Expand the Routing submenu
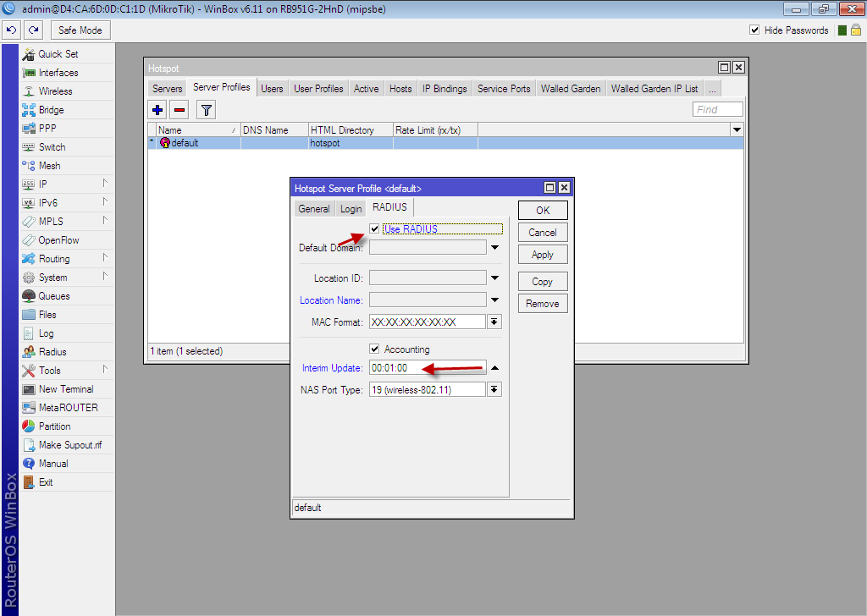 click(105, 258)
